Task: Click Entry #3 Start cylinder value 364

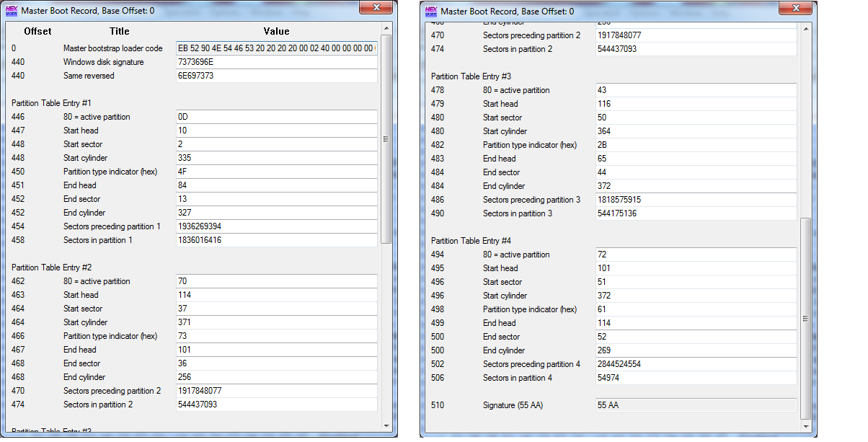Action: pyautogui.click(x=696, y=131)
